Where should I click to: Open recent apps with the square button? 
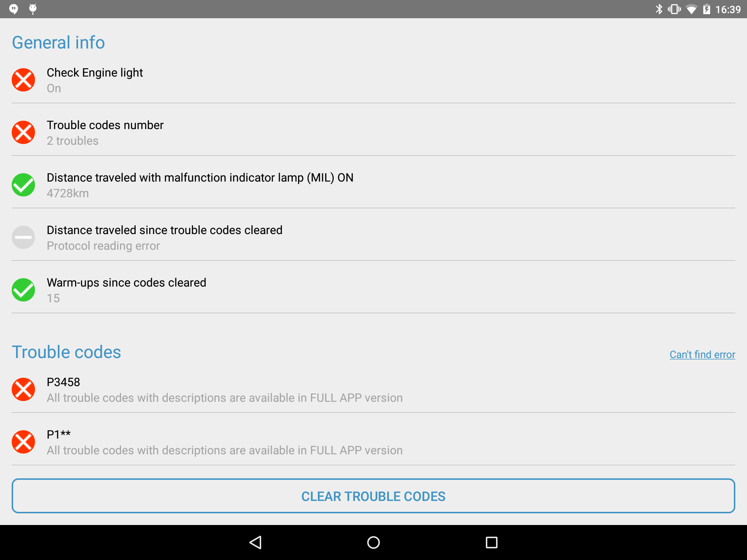pyautogui.click(x=492, y=542)
